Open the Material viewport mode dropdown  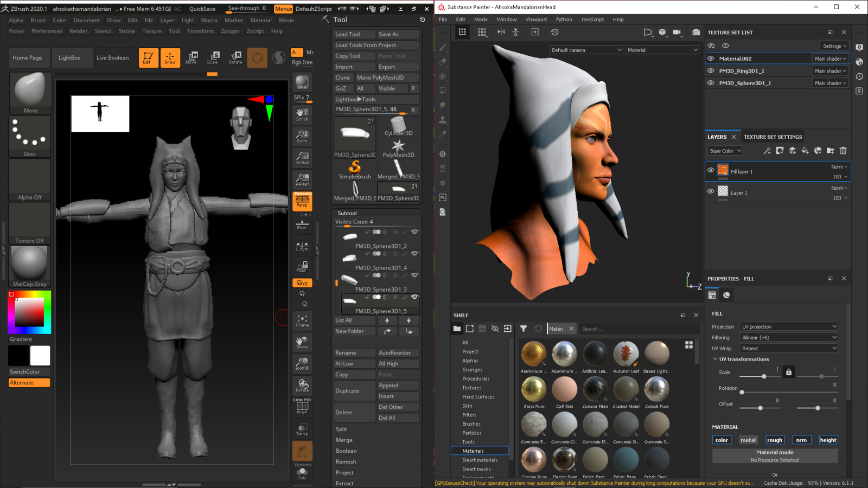tap(662, 50)
